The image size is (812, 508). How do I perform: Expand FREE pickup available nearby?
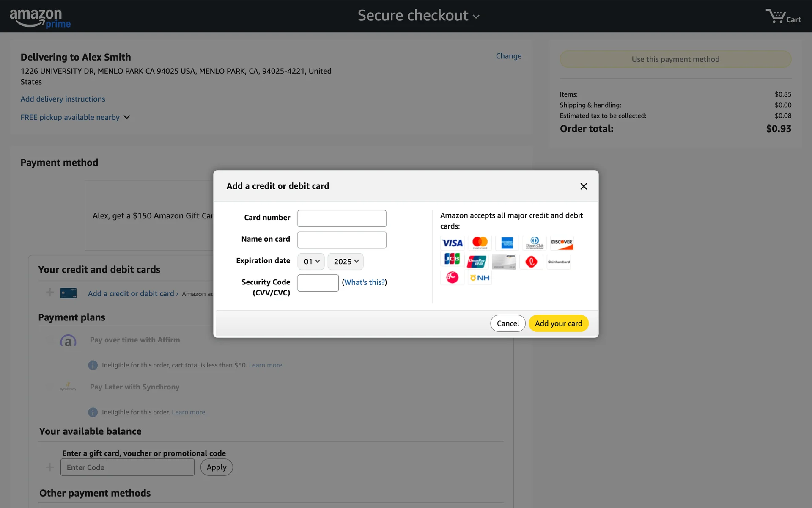point(75,117)
